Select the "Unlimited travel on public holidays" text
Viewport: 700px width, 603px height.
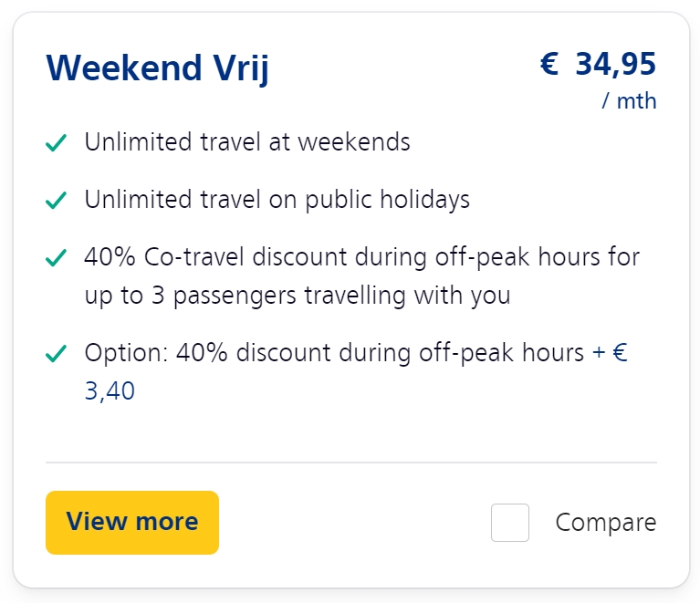point(277,200)
